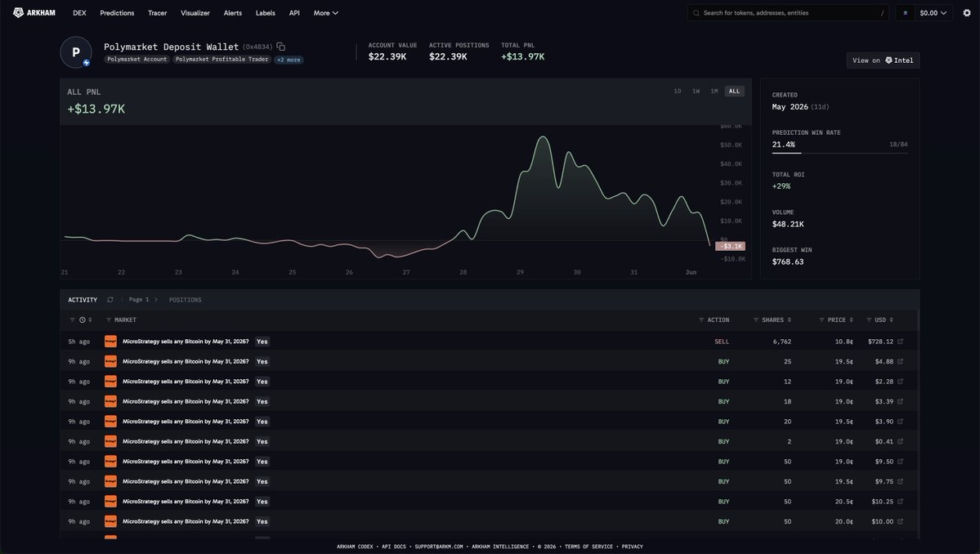Set chart range to 1W
Image resolution: width=980 pixels, height=554 pixels.
[x=696, y=92]
